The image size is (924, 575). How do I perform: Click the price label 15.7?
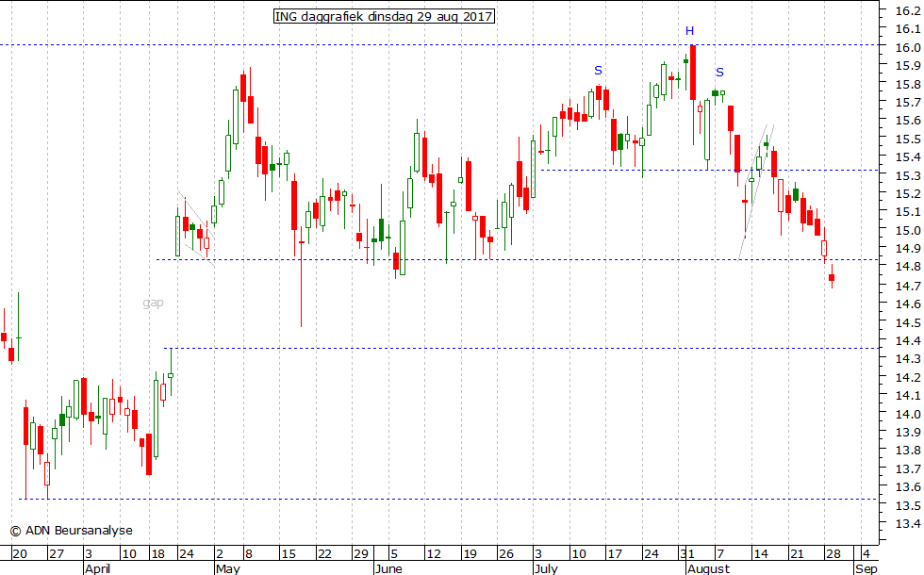pos(908,103)
